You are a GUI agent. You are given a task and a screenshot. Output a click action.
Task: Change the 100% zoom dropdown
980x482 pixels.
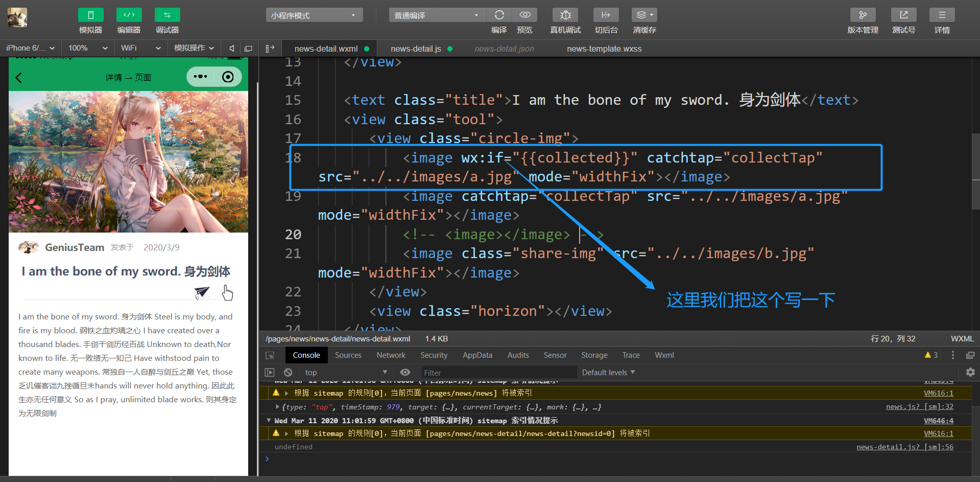click(x=88, y=48)
